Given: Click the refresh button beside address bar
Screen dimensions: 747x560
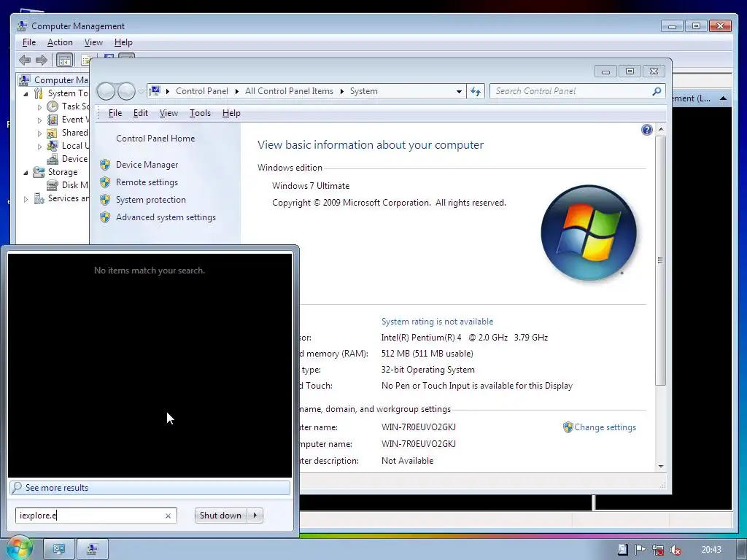Looking at the screenshot, I should 476,91.
